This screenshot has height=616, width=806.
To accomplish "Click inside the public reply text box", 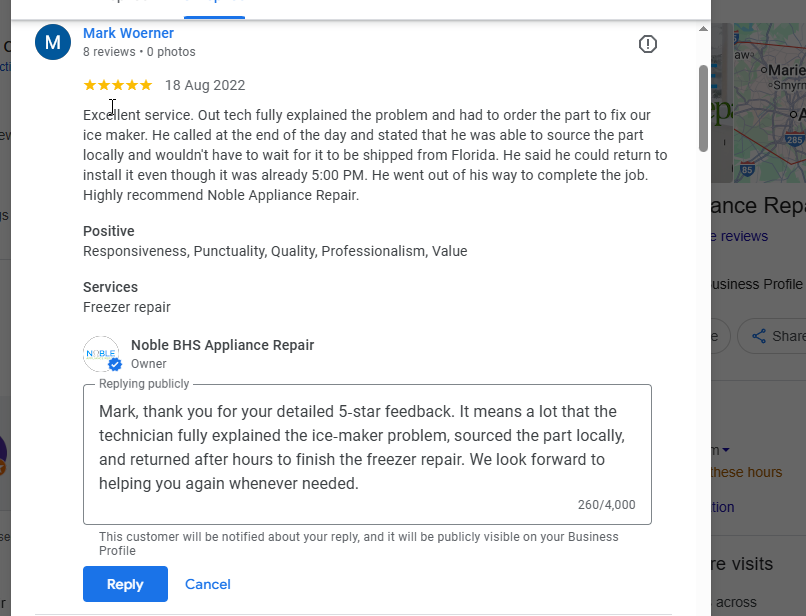I will (x=366, y=448).
